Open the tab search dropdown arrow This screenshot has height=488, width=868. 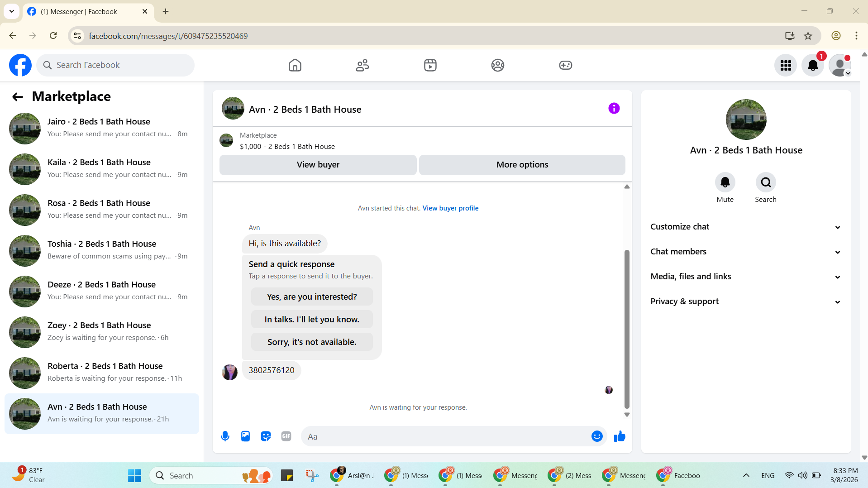click(x=12, y=11)
